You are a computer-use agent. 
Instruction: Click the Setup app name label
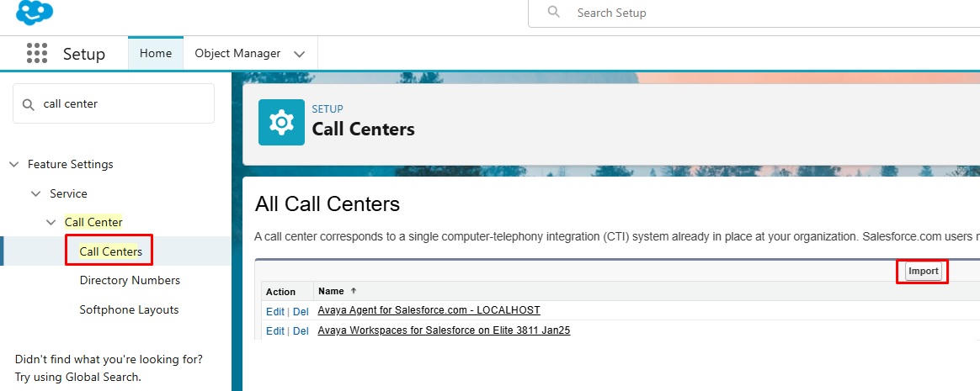coord(83,54)
